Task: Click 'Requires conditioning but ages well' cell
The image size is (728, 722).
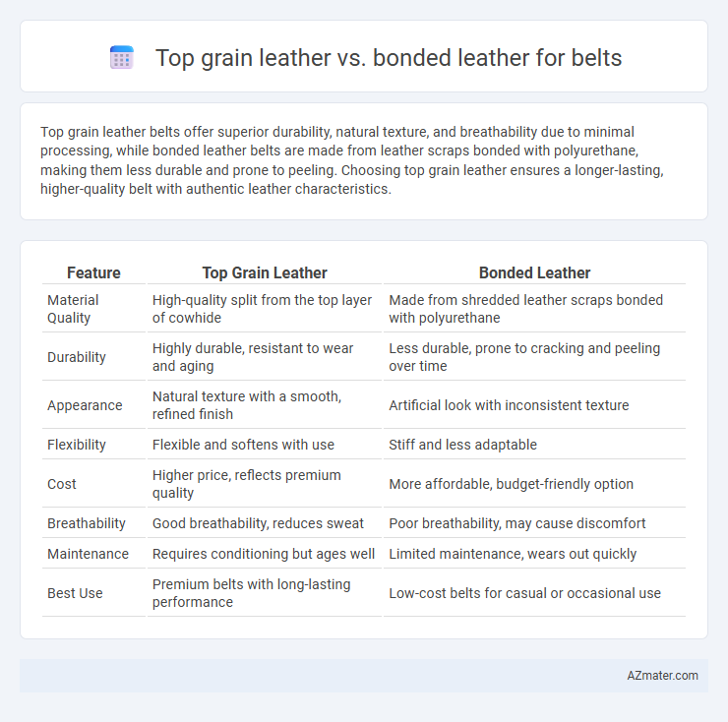Action: (x=264, y=554)
